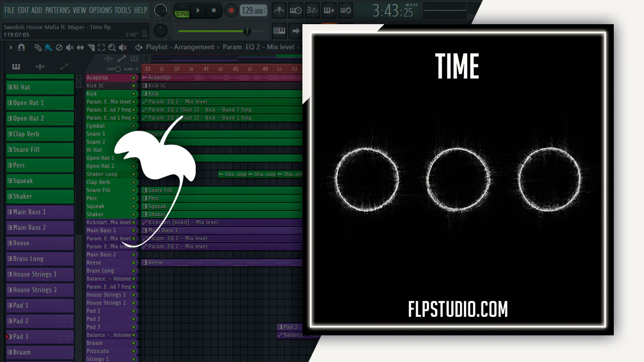Select the magnet snap icon in Playlist
This screenshot has height=362, width=644.
coord(21,47)
